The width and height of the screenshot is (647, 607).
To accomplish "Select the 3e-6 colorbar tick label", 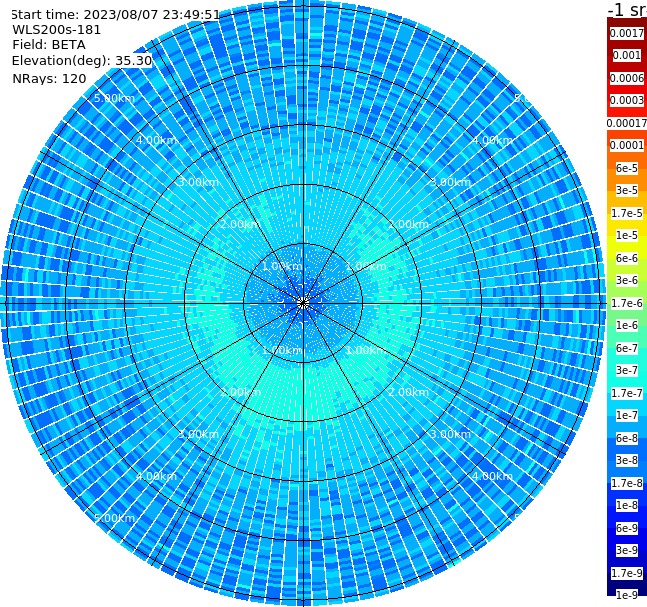I will click(x=627, y=280).
